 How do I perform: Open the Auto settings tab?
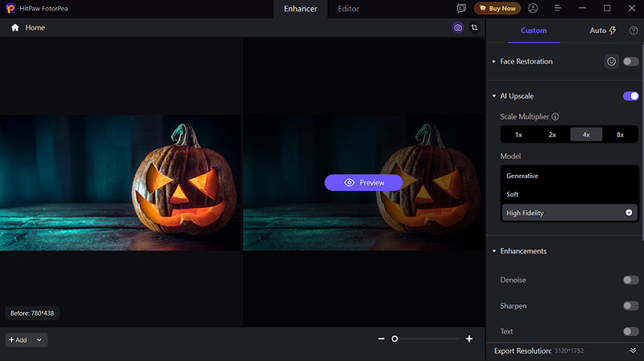[x=603, y=30]
